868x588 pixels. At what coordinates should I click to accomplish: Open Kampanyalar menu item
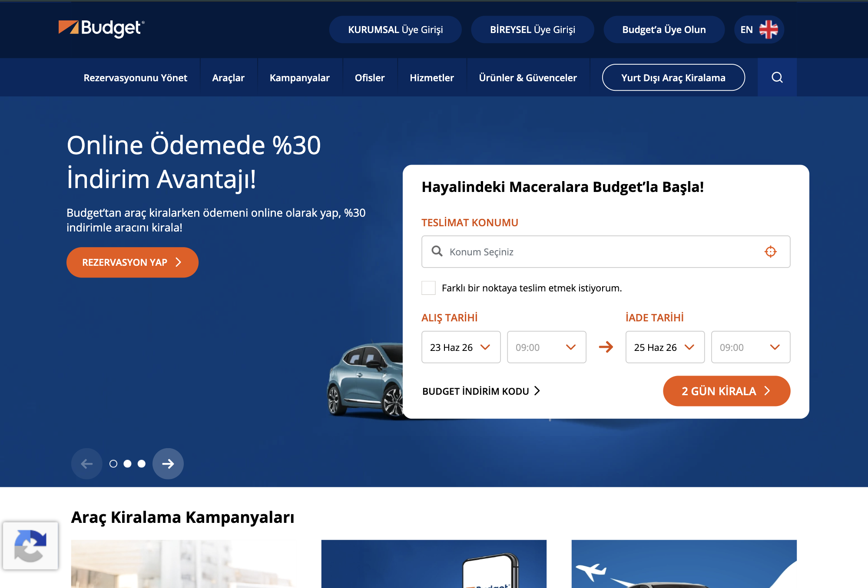click(x=300, y=78)
